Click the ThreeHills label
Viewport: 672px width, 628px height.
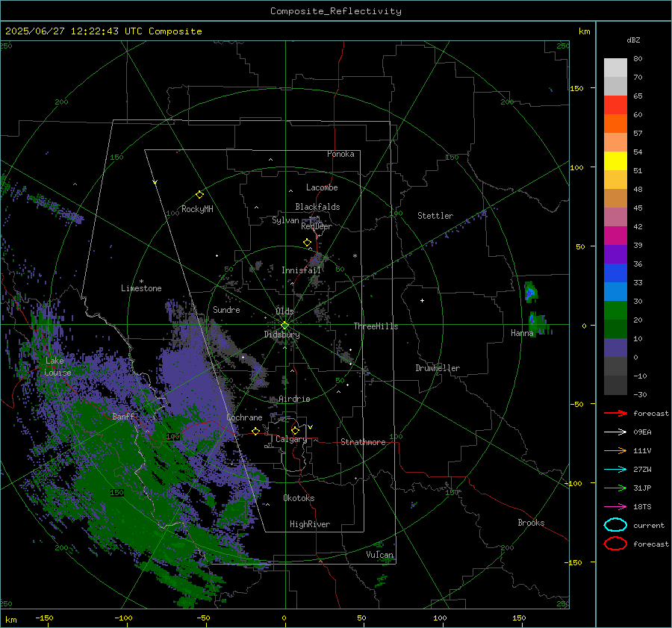click(x=376, y=326)
